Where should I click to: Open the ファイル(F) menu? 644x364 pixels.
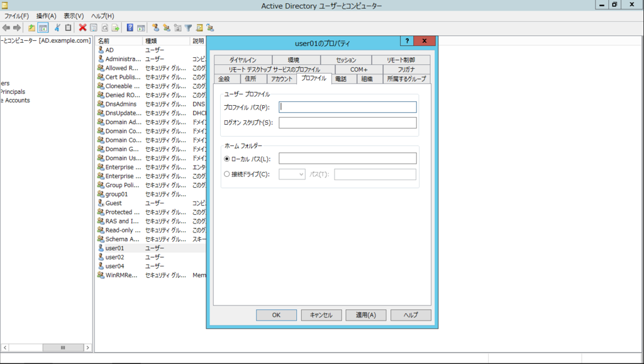coord(16,16)
